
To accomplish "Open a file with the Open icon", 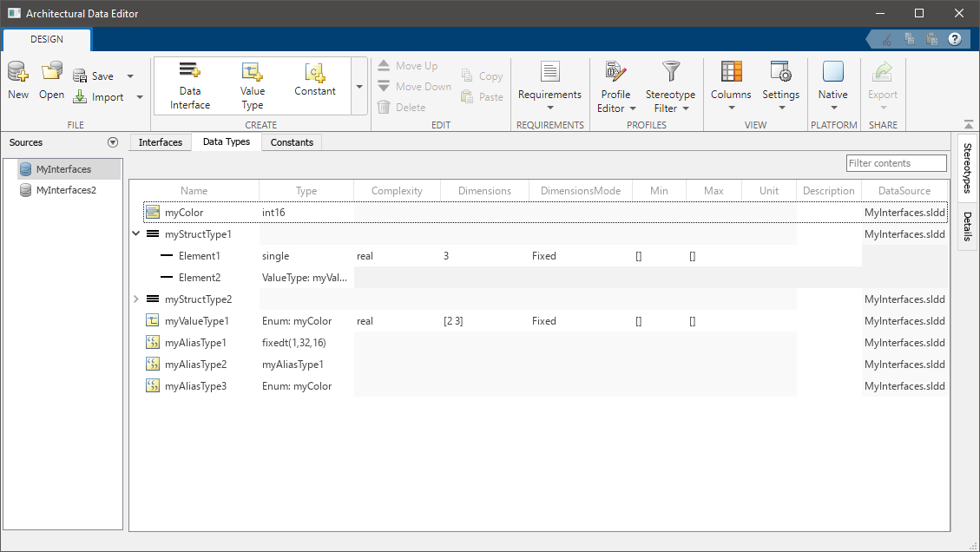I will [x=51, y=73].
